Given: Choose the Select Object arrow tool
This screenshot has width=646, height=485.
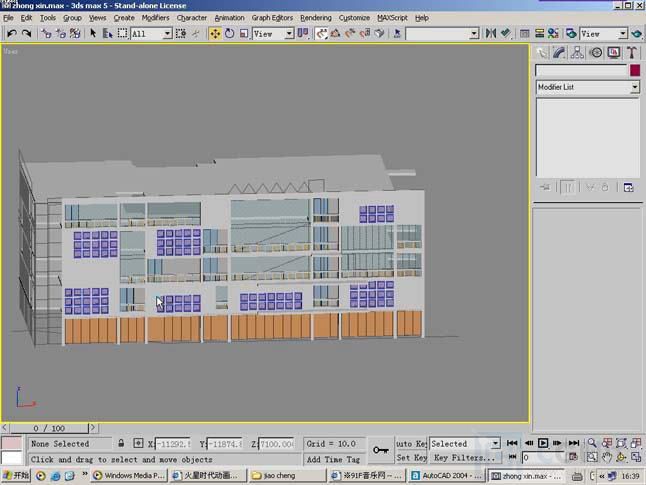Looking at the screenshot, I should click(x=93, y=33).
